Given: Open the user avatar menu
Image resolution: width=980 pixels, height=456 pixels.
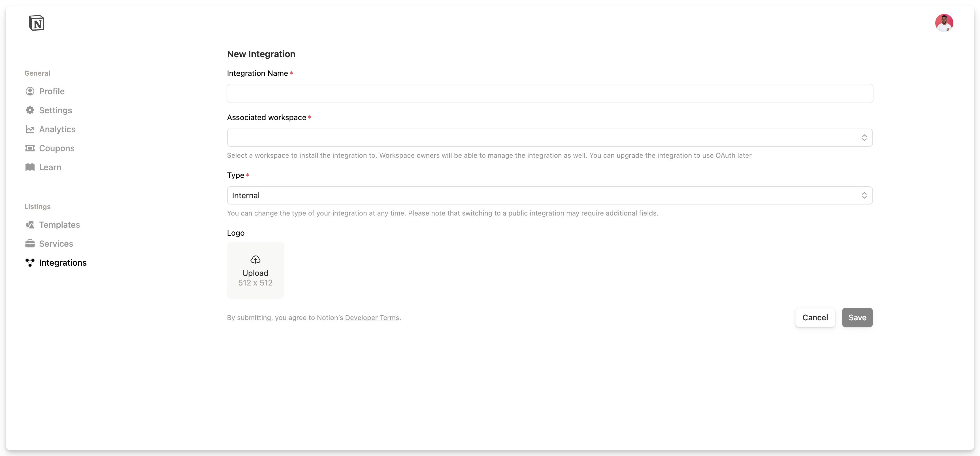Looking at the screenshot, I should [x=943, y=23].
